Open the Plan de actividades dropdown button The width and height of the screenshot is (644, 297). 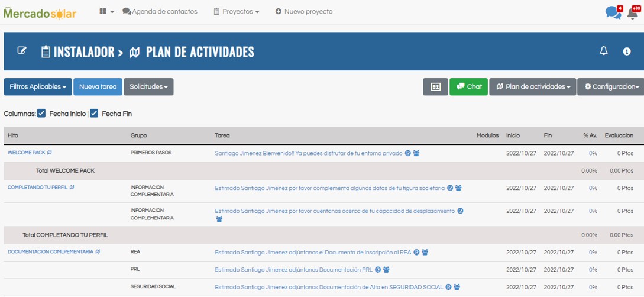(532, 87)
